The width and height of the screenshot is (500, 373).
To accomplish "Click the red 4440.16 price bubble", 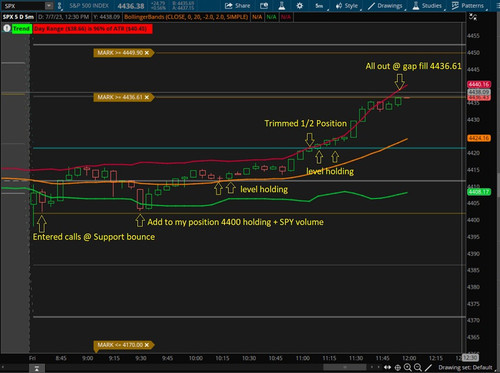I will pyautogui.click(x=479, y=84).
